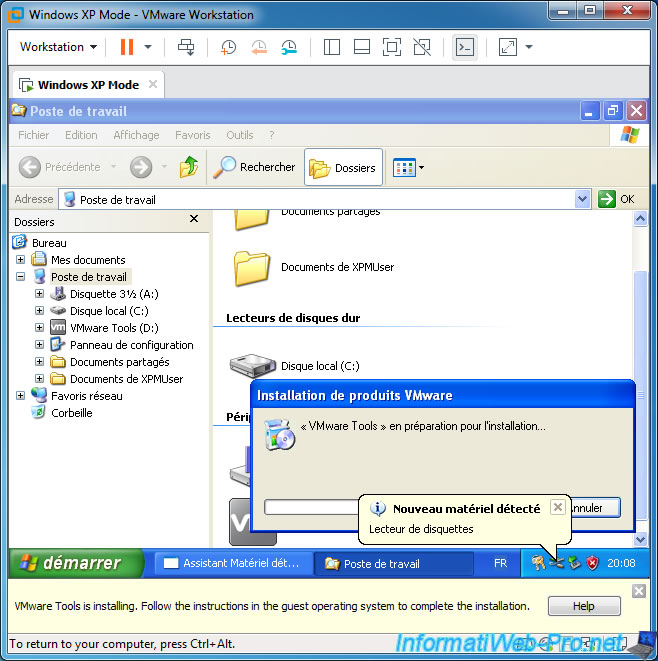Expand the address bar dropdown arrow
Viewport: 658px width, 661px height.
point(582,199)
